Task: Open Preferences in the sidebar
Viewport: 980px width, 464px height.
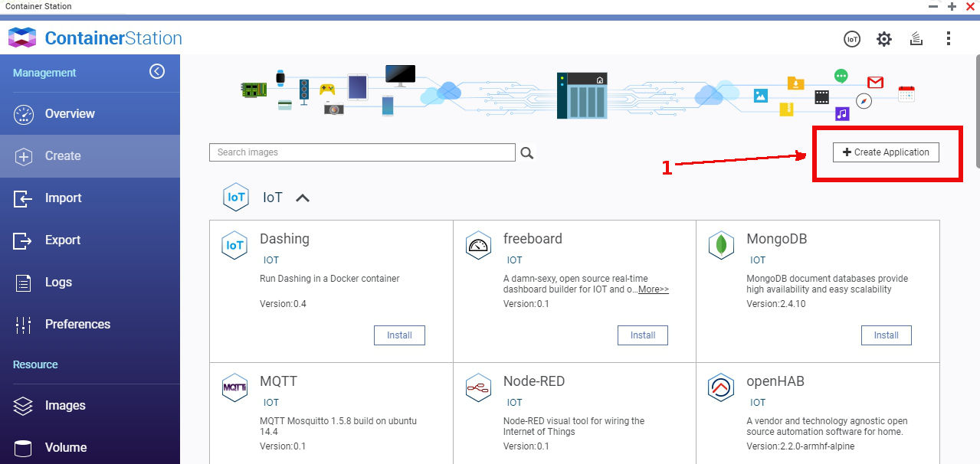Action: 77,324
